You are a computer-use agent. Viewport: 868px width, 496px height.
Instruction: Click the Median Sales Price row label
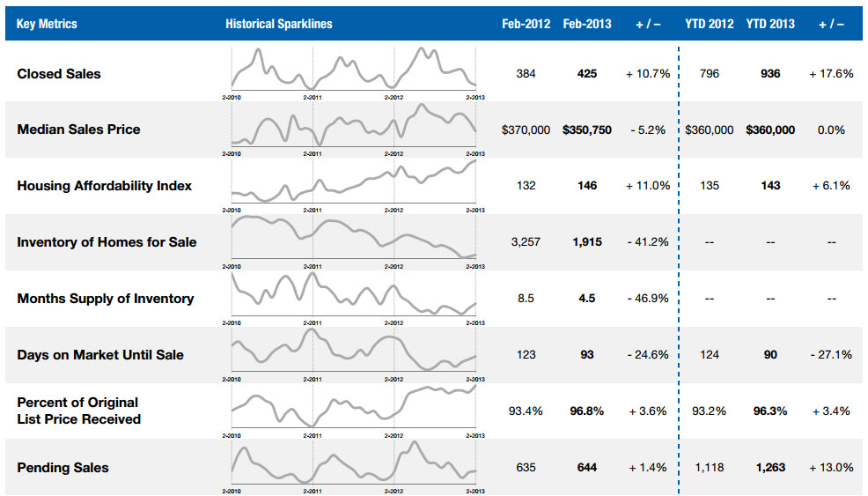coord(78,130)
